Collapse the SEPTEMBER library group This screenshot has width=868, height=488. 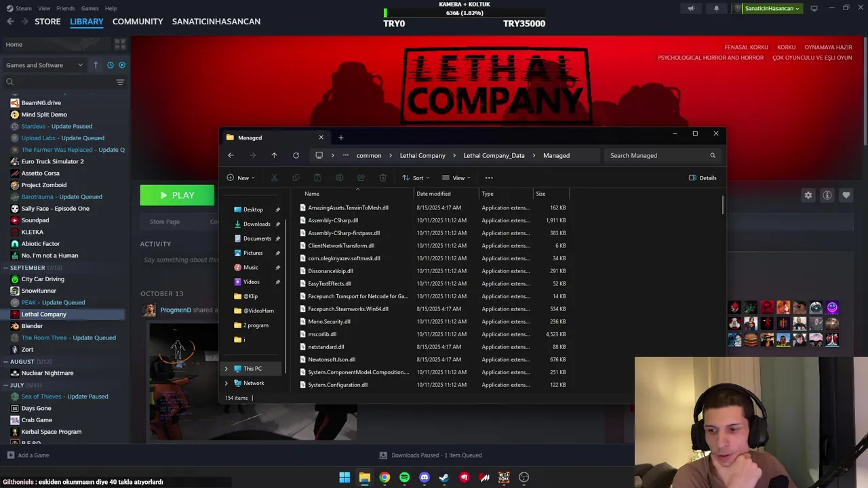coord(5,268)
